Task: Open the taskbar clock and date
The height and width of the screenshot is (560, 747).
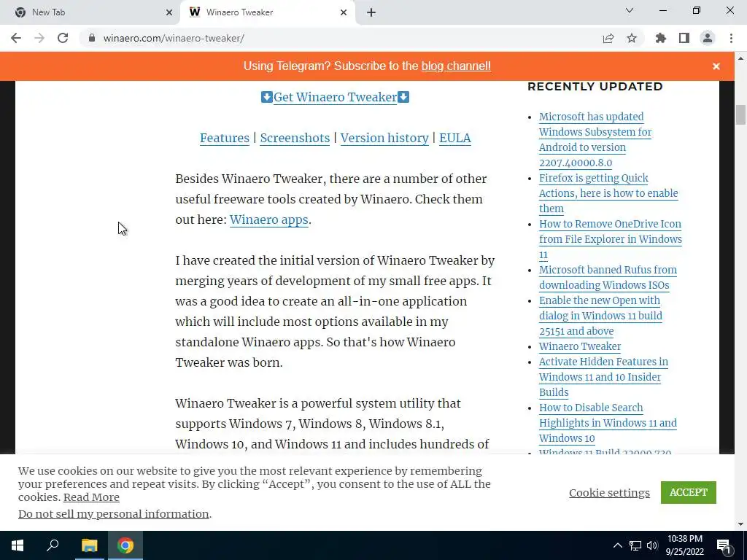Action: click(684, 545)
